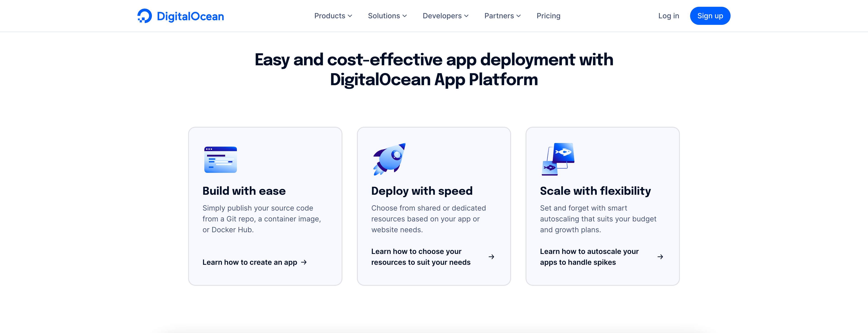Click the DigitalOcean logo icon
Screen dimensions: 868x333
tap(145, 16)
